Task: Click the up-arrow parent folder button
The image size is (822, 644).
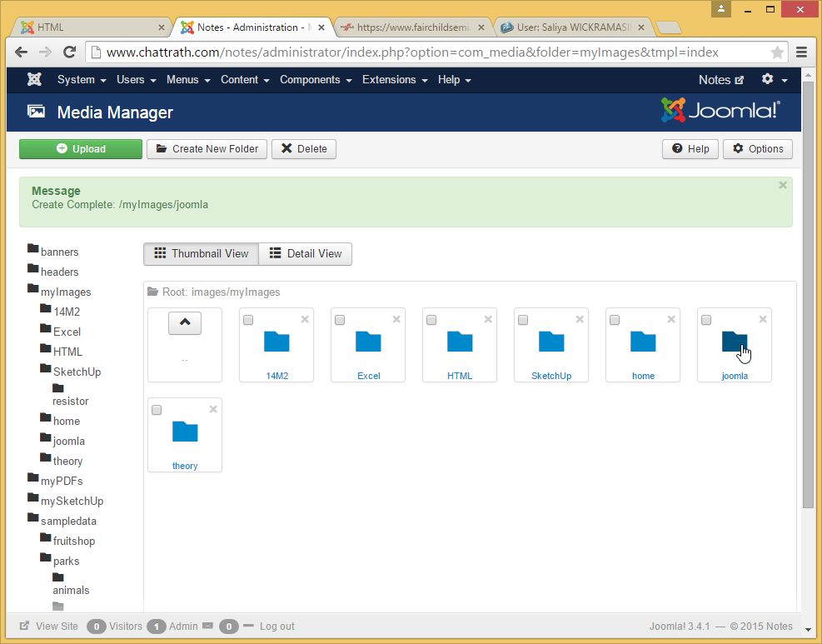Action: pos(185,323)
